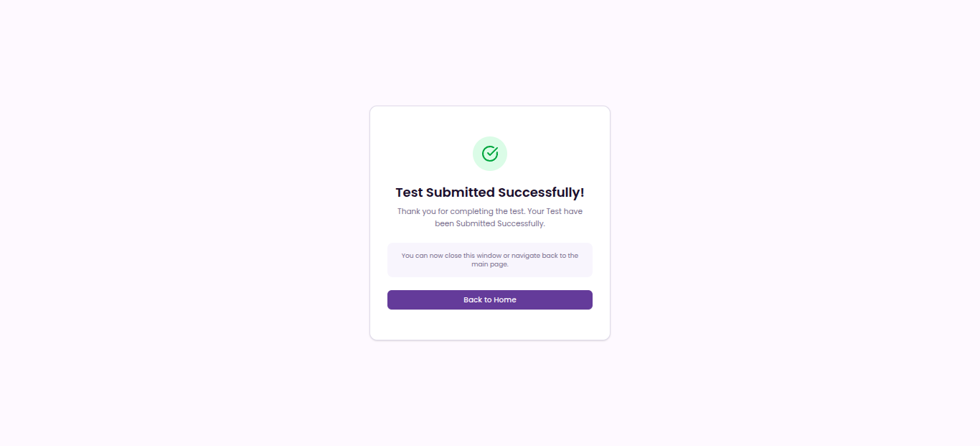Click the "been Submitted Successfully." text line
This screenshot has height=446, width=980.
pyautogui.click(x=490, y=223)
